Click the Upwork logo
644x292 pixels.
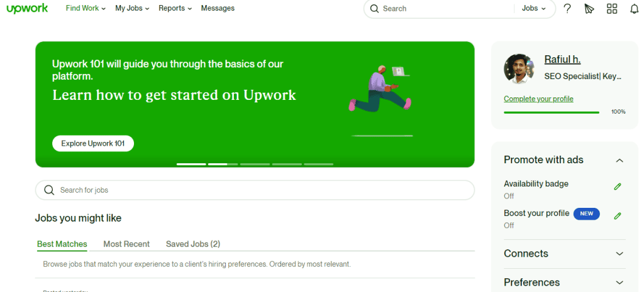pyautogui.click(x=27, y=9)
